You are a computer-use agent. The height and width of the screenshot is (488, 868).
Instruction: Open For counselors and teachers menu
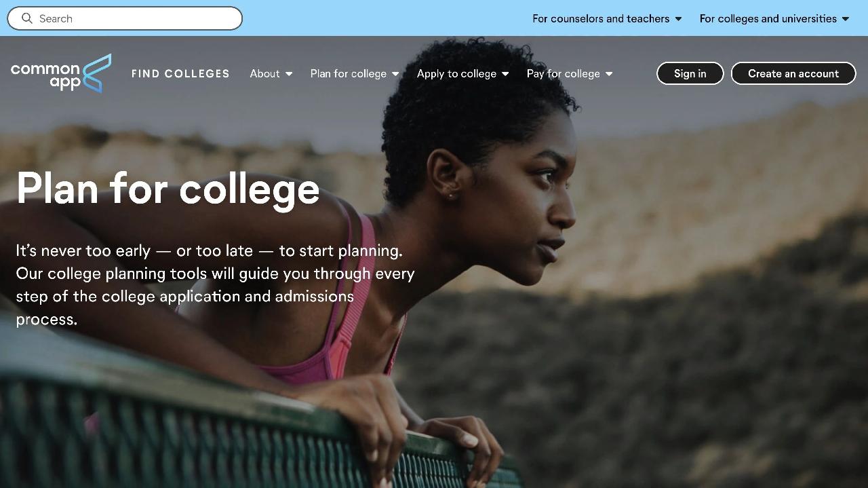607,18
